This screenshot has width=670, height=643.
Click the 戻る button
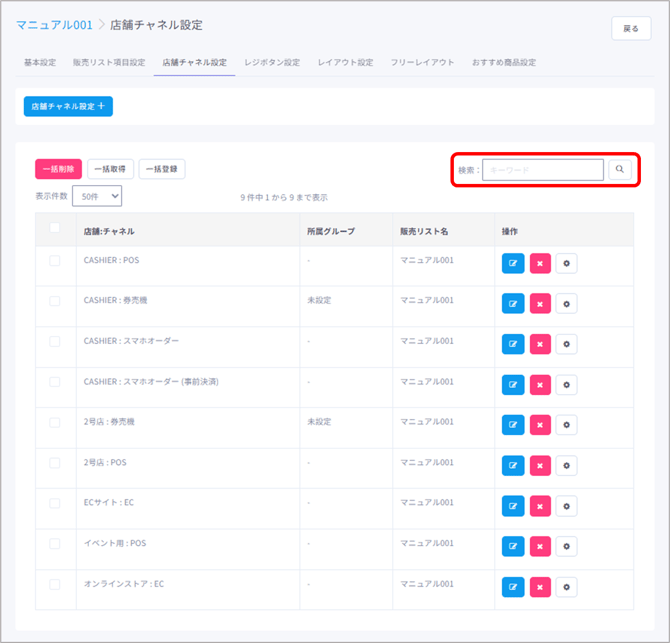(631, 29)
